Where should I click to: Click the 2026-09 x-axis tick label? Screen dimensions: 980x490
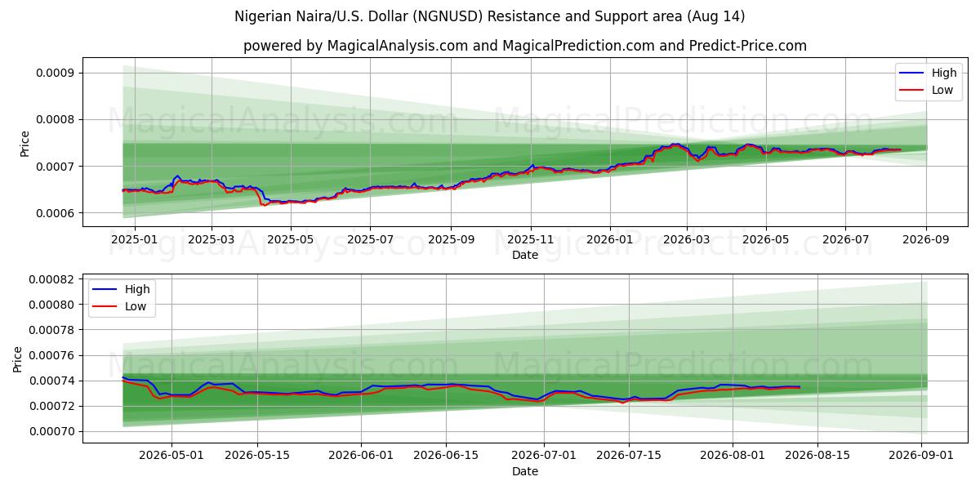(926, 239)
